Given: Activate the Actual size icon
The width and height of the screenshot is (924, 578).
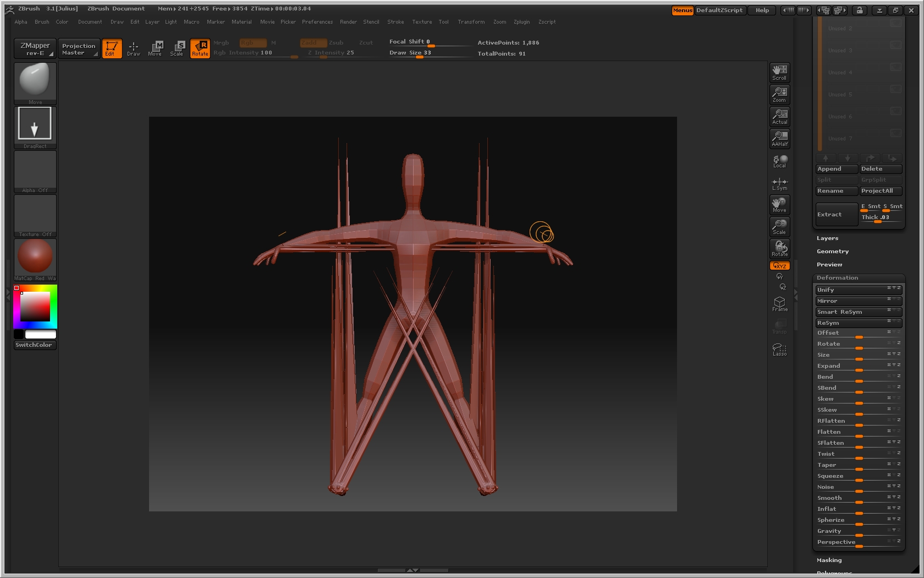Looking at the screenshot, I should [779, 117].
